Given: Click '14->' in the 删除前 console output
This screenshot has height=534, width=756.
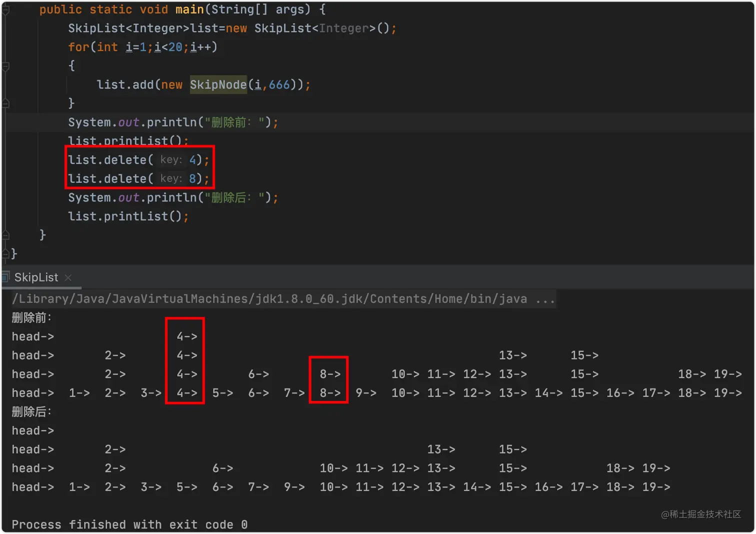Looking at the screenshot, I should [548, 393].
